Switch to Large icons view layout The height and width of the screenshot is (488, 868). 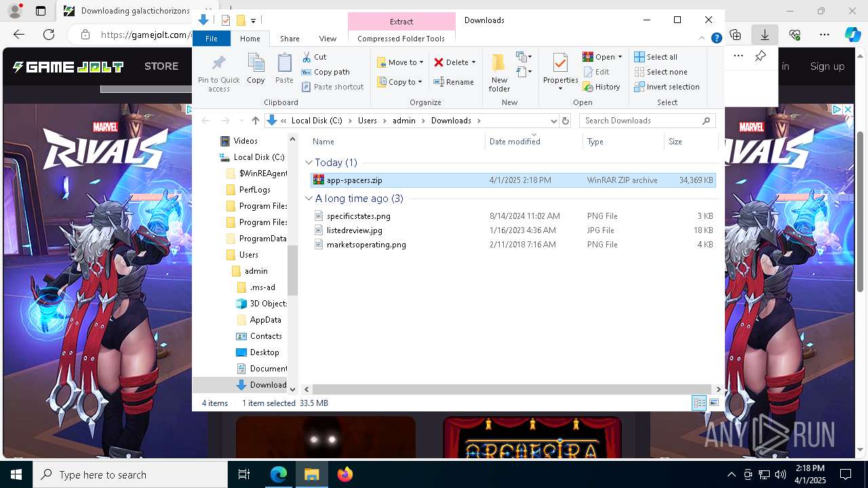tap(713, 403)
